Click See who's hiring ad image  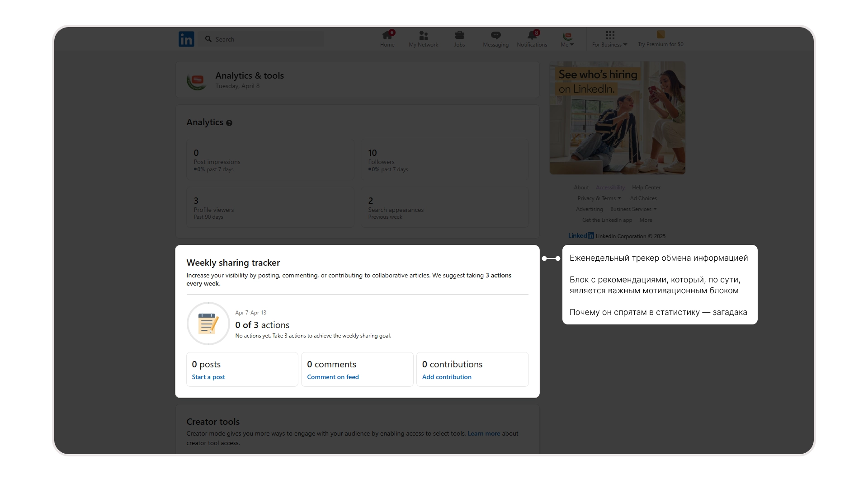point(617,118)
